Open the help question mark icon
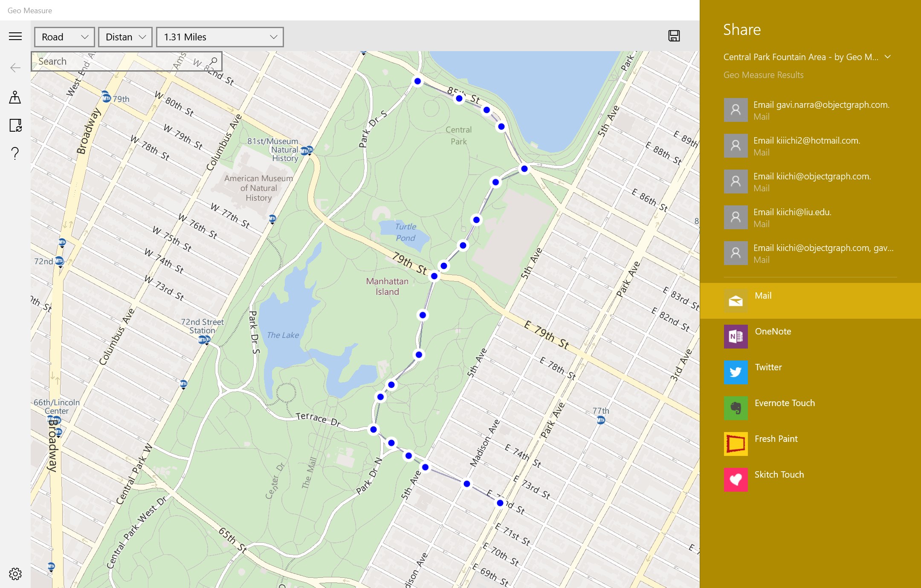The height and width of the screenshot is (588, 921). pyautogui.click(x=15, y=153)
